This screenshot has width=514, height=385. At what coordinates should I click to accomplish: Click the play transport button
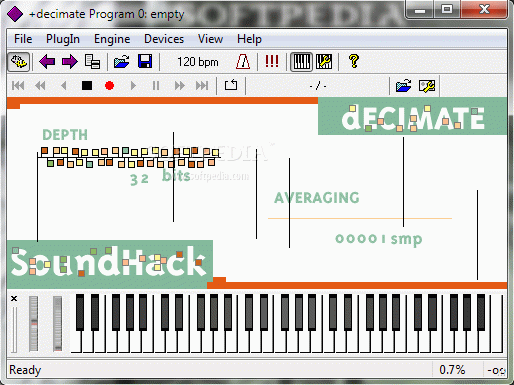tap(133, 86)
